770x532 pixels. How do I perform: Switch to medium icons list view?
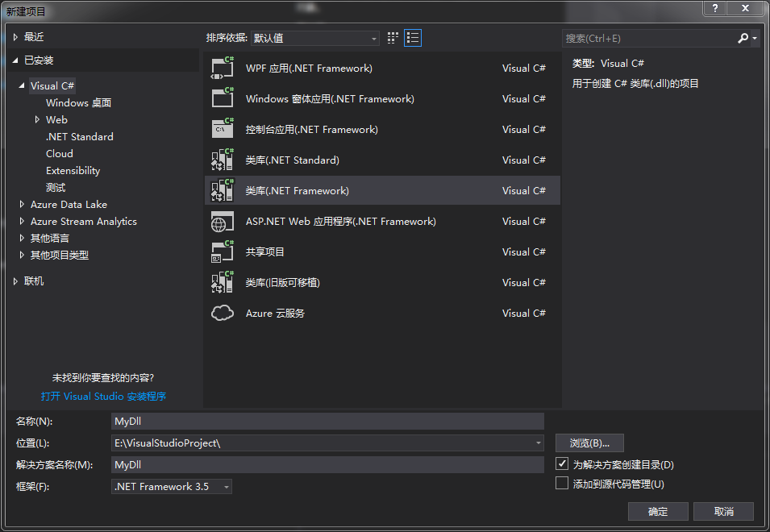pos(413,38)
